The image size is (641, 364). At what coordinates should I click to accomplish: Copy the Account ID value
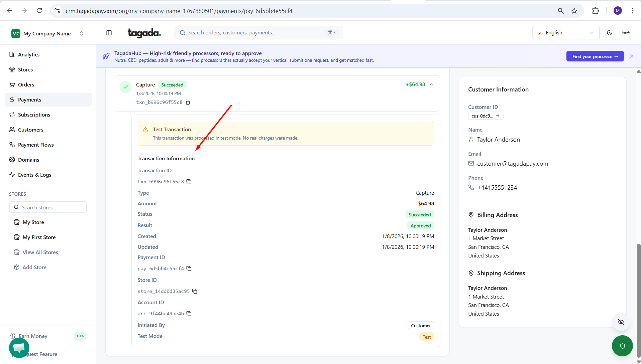point(189,314)
